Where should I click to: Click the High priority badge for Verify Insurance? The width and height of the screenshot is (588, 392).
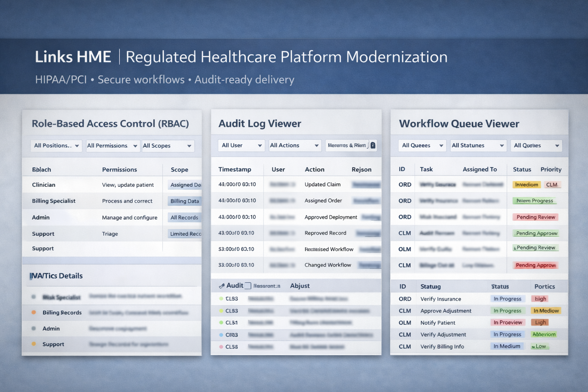[540, 299]
